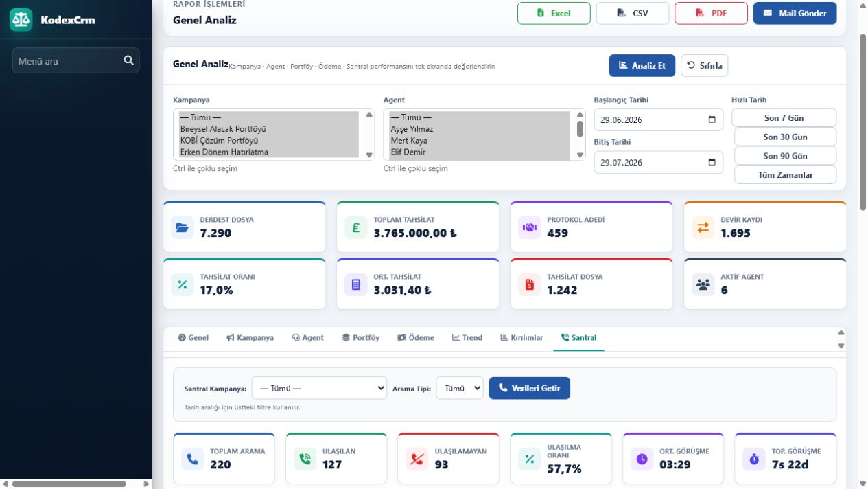Switch to the Trend tab
The height and width of the screenshot is (489, 868).
point(467,338)
